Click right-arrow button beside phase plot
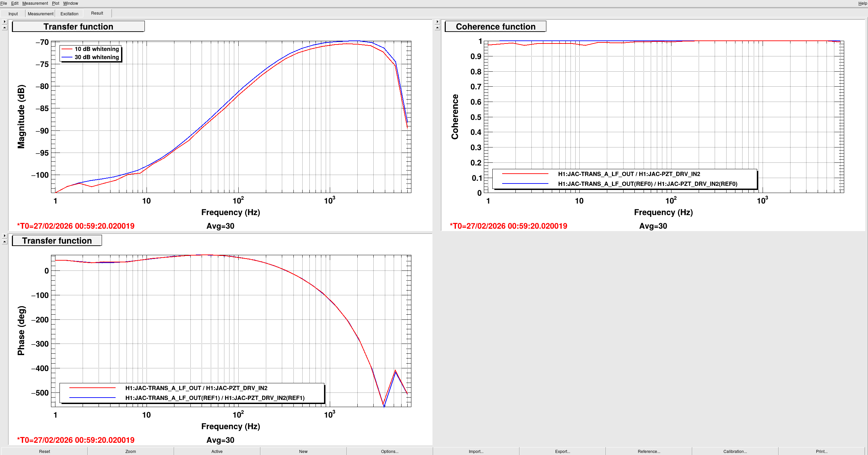868x455 pixels. (x=4, y=236)
